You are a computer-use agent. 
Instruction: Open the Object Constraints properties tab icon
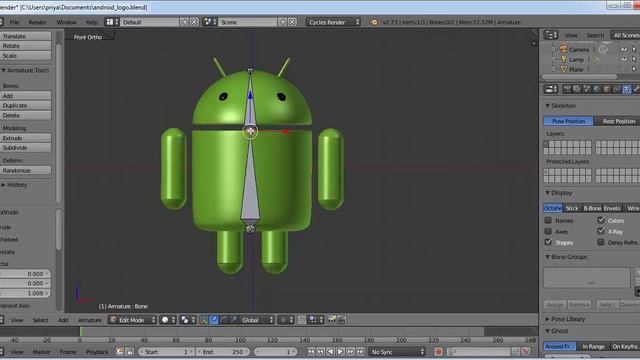point(616,89)
